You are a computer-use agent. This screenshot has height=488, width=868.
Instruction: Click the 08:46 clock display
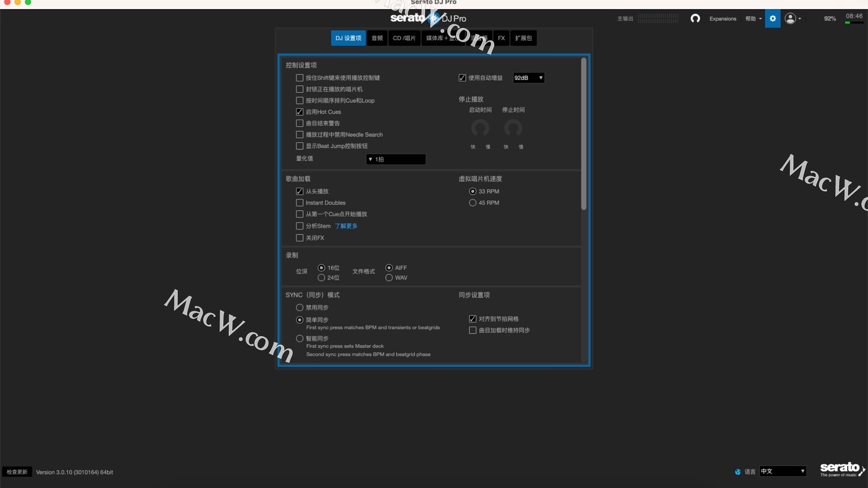[x=854, y=16]
